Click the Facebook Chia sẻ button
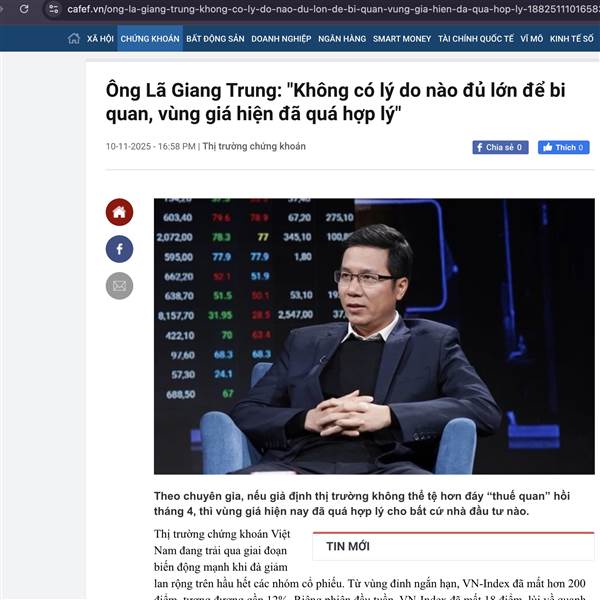 point(500,147)
